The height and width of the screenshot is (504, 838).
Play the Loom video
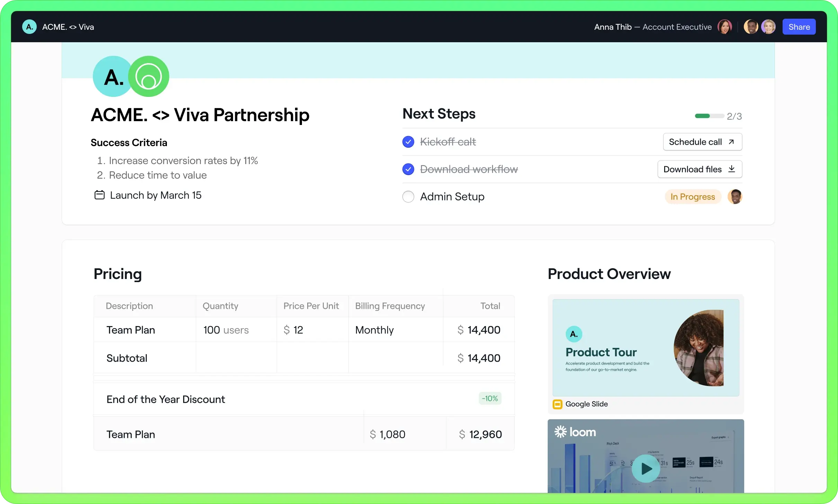(x=646, y=468)
